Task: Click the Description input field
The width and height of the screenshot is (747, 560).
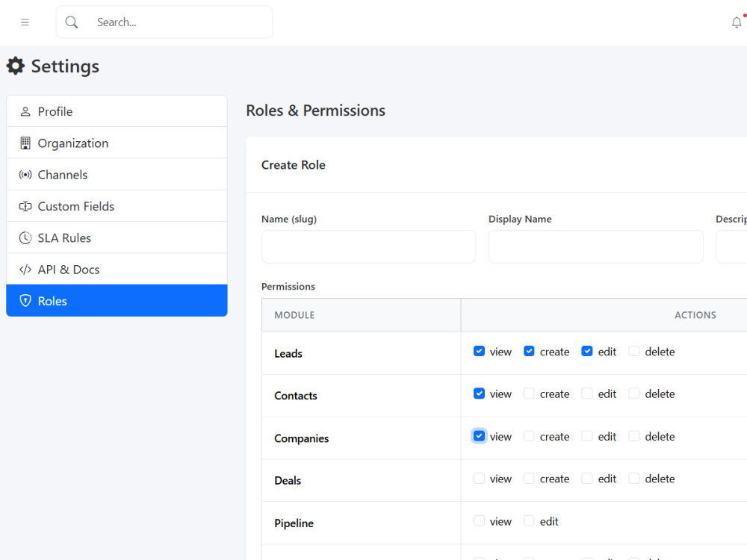Action: tap(732, 246)
